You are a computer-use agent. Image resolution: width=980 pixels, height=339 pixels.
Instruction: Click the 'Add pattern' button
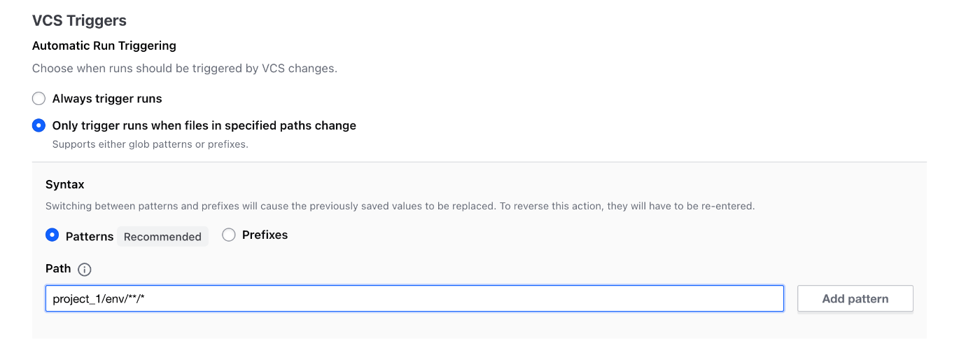(x=855, y=298)
